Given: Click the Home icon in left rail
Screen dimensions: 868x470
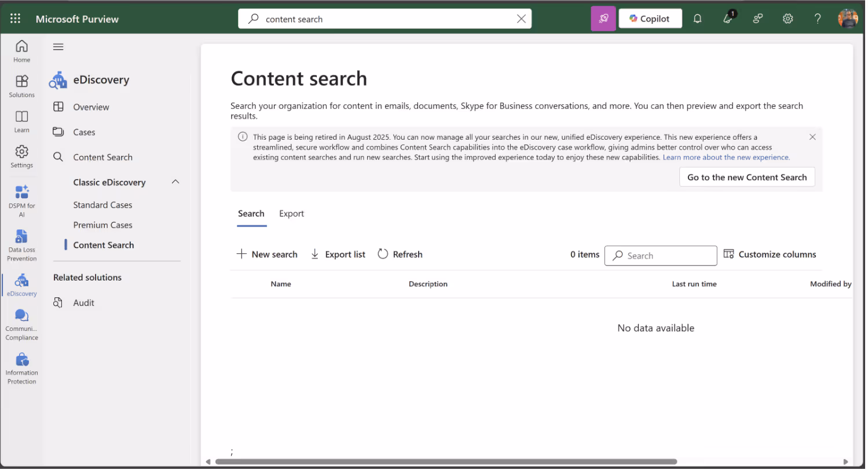Looking at the screenshot, I should tap(21, 51).
